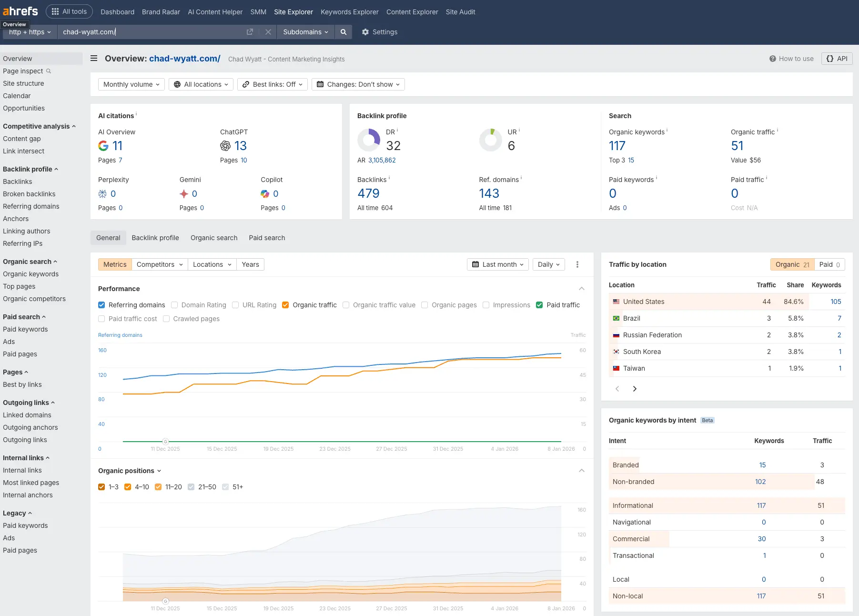The image size is (859, 616).
Task: Go to next page of traffic locations
Action: [x=635, y=389]
